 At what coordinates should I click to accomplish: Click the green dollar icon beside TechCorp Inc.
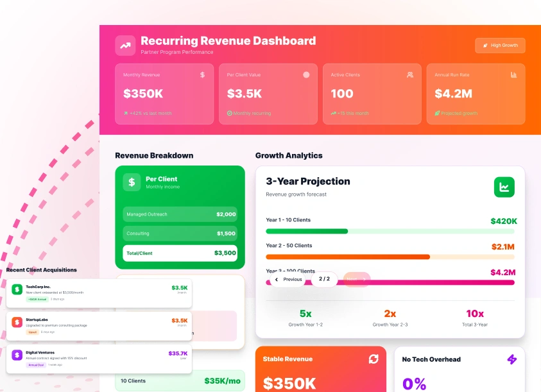click(x=17, y=289)
